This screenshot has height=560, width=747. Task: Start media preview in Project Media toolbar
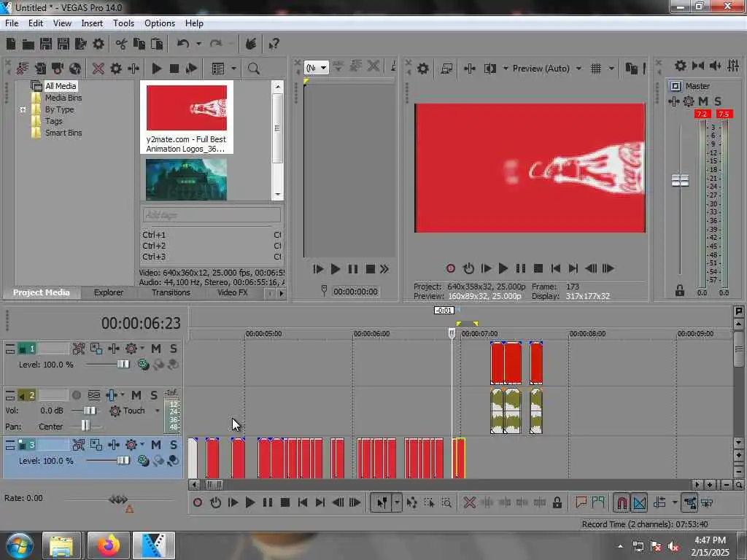click(156, 69)
